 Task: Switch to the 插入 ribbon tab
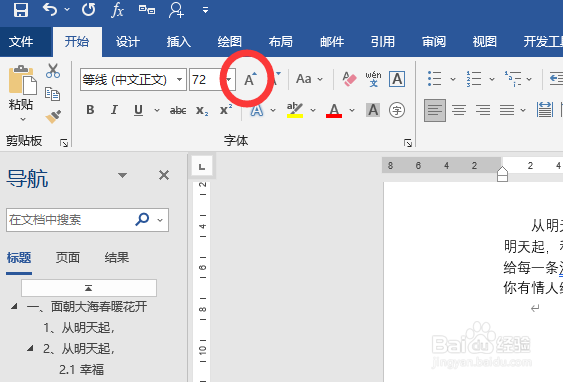click(178, 42)
